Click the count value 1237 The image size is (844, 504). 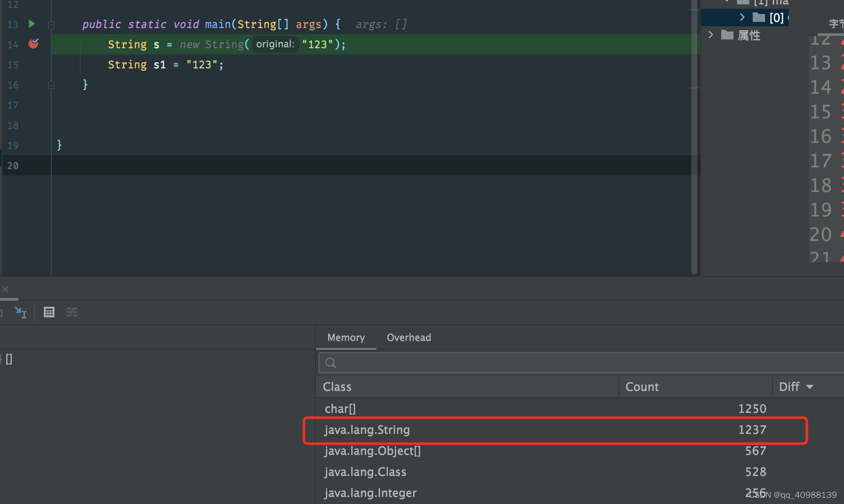(752, 430)
